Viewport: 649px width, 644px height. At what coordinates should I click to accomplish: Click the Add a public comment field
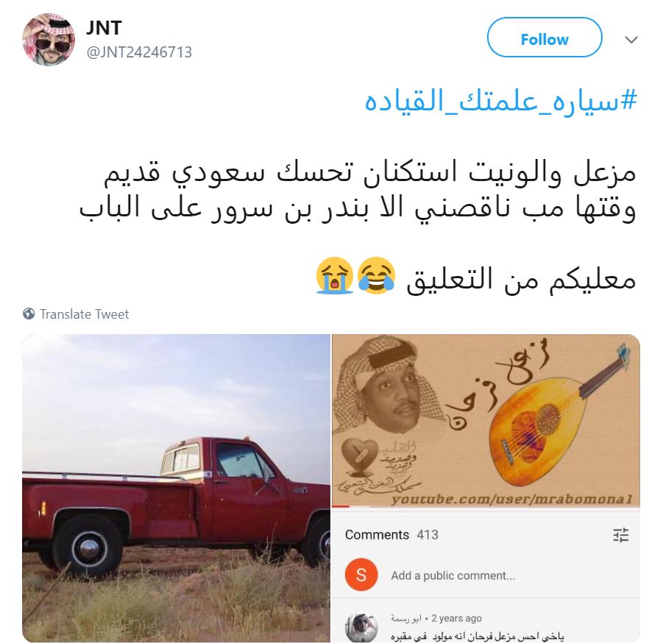point(453,576)
